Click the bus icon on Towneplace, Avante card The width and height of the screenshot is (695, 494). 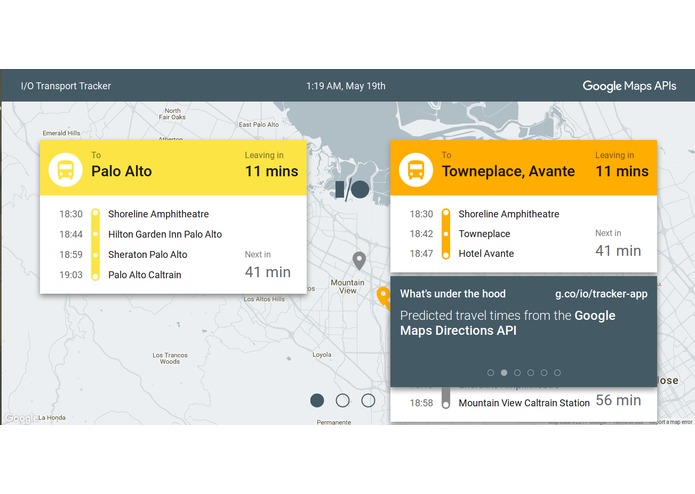point(416,170)
